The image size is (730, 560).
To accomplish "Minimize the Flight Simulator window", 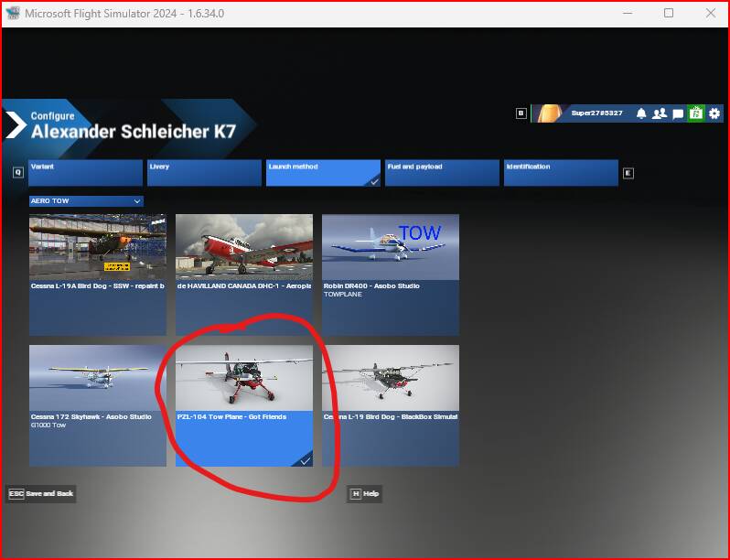I will 628,13.
